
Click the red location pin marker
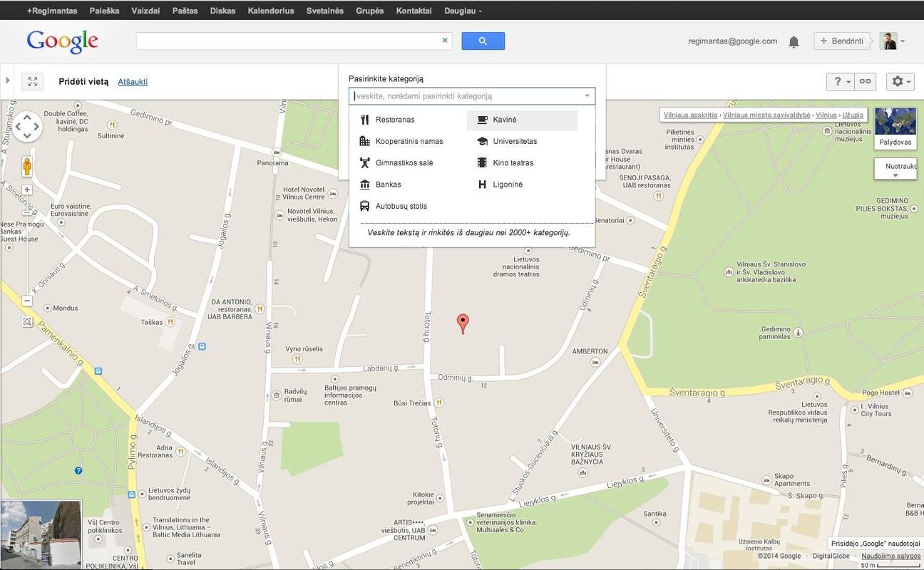coord(463,323)
